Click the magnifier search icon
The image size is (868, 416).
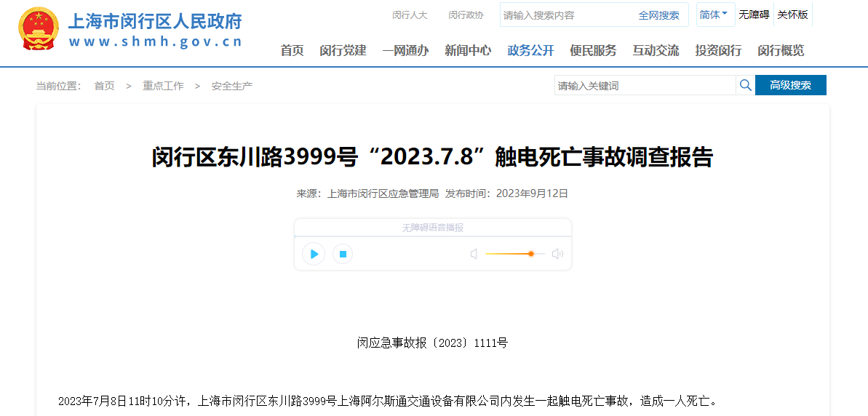coord(745,85)
